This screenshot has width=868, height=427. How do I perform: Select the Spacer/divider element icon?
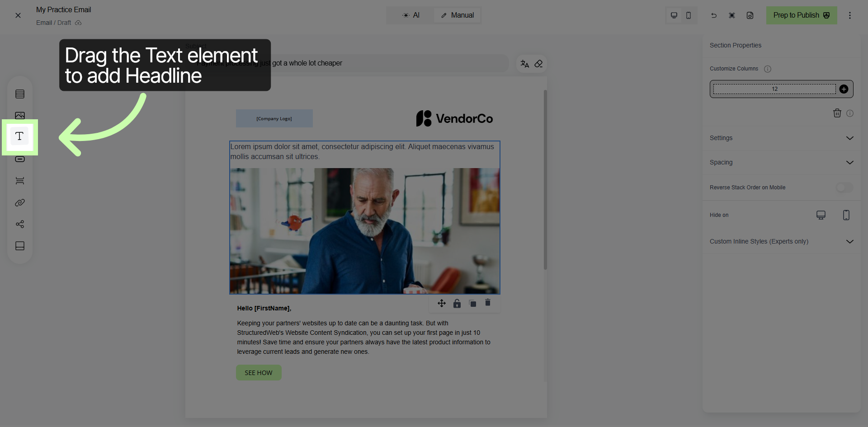click(20, 181)
